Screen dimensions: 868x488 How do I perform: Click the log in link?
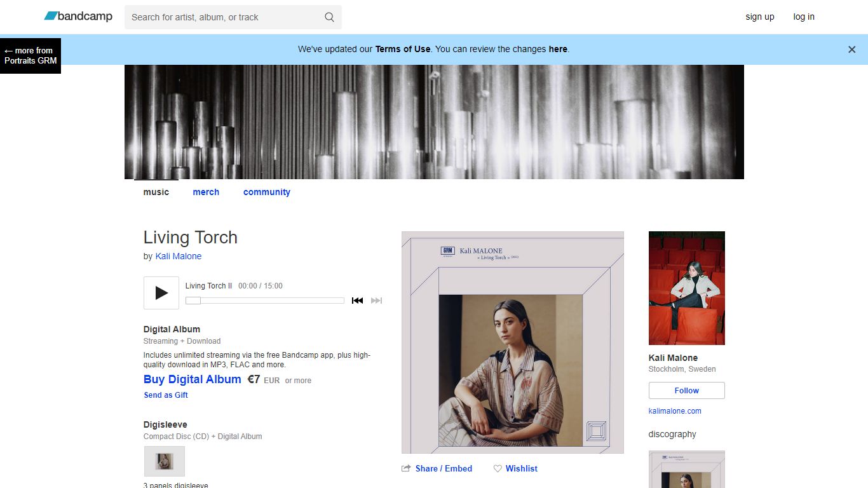point(804,17)
